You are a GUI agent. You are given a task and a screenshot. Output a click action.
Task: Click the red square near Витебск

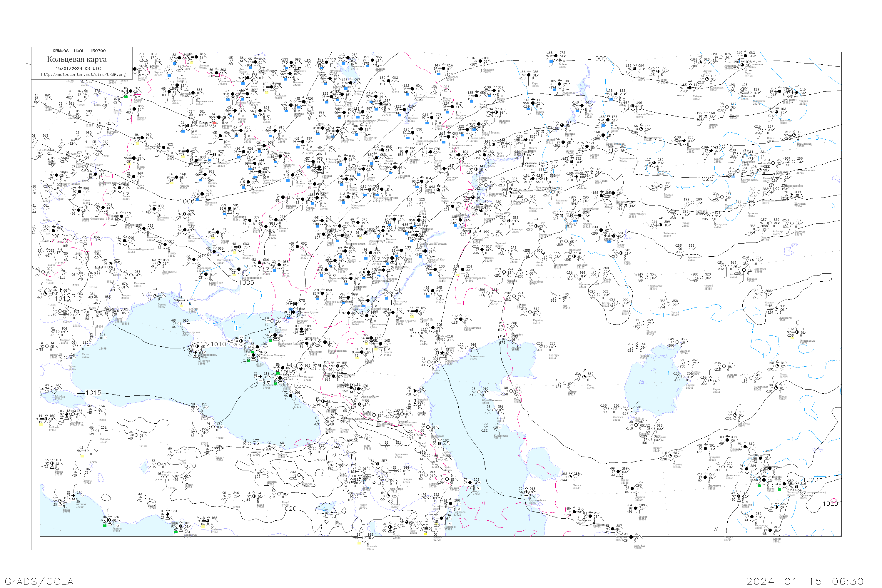click(x=214, y=123)
